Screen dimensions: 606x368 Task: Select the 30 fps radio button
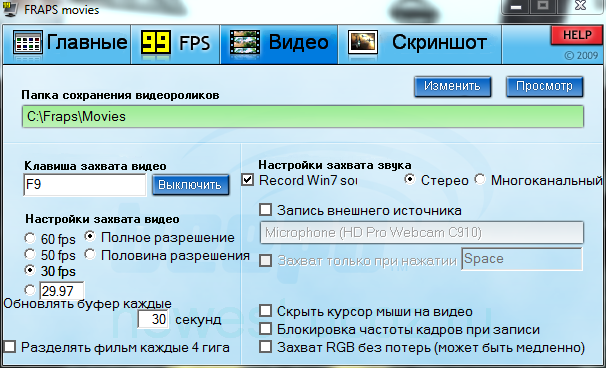click(x=30, y=270)
